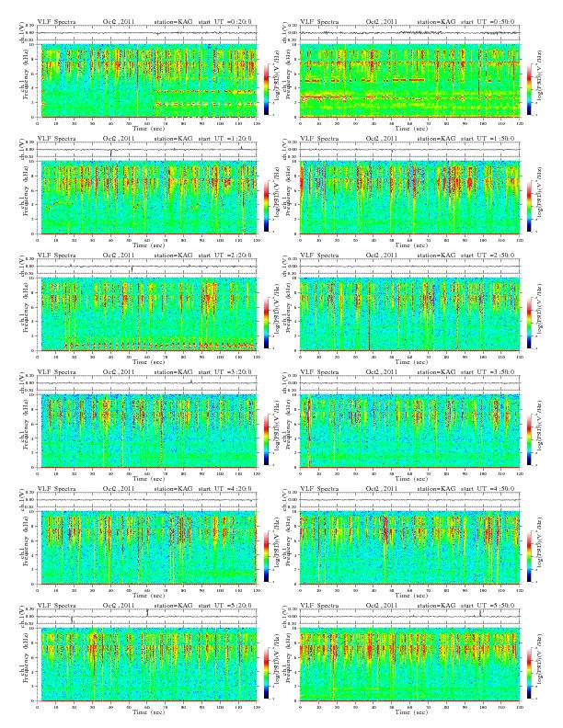563x728 pixels.
Task: Click the PSD color scale bar of the 5:50:0 panel
Action: 530,673
